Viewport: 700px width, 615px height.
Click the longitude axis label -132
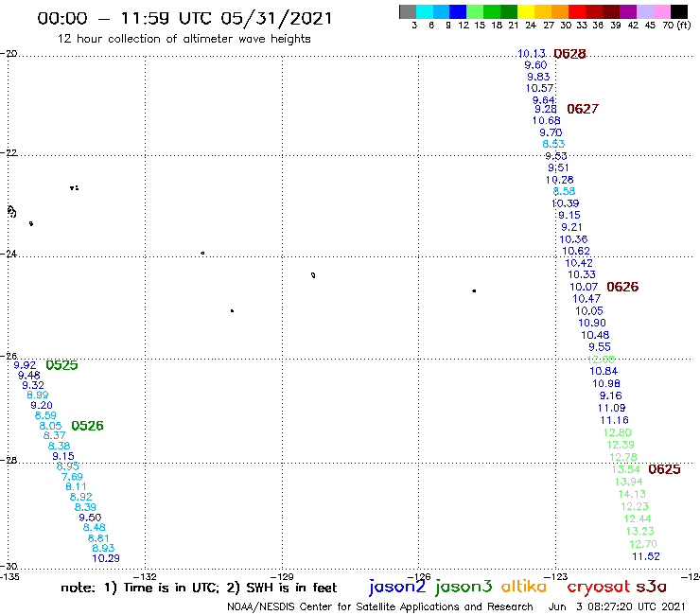click(145, 576)
